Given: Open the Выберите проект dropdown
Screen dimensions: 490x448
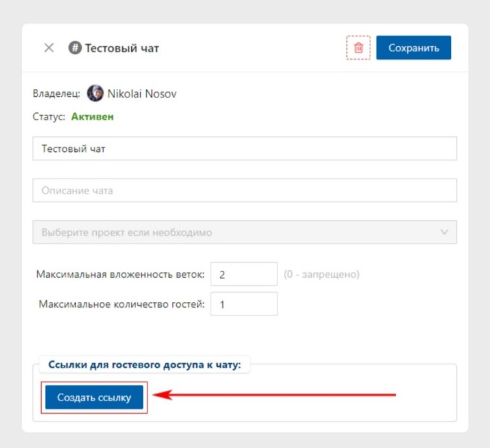Looking at the screenshot, I should 245,232.
